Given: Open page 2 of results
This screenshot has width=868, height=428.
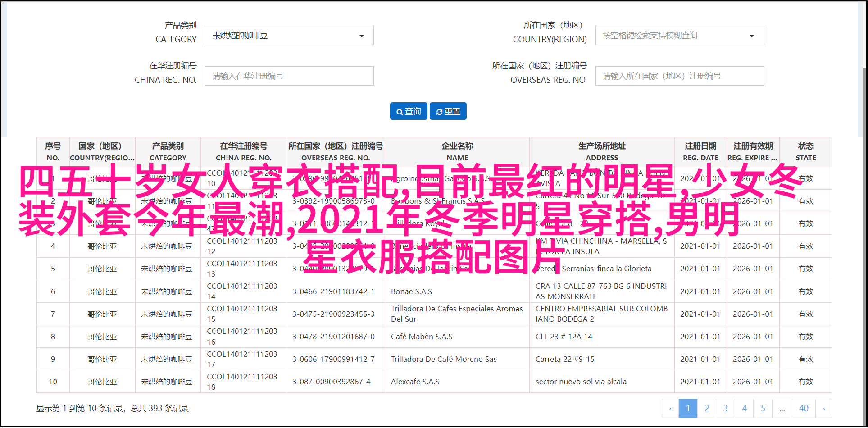Looking at the screenshot, I should 707,409.
